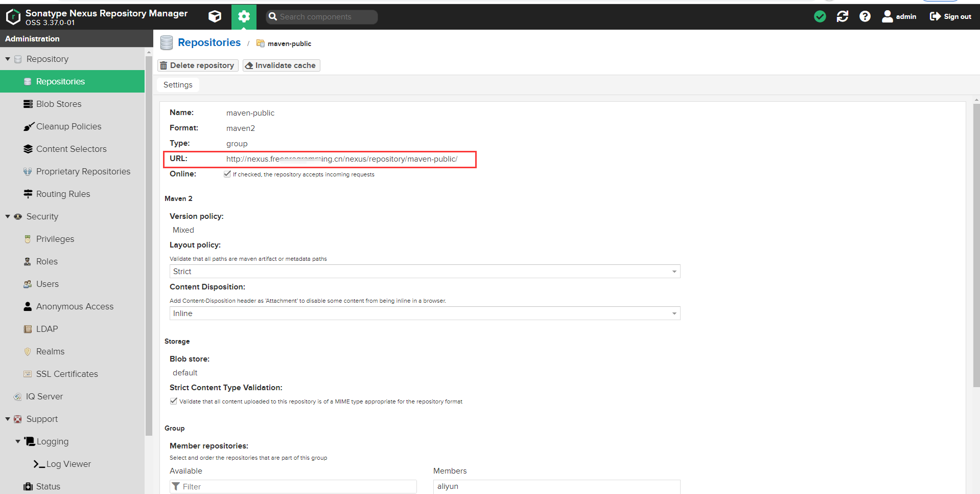The height and width of the screenshot is (494, 980).
Task: Click the sidebar vertical scrollbar
Action: pos(149,245)
